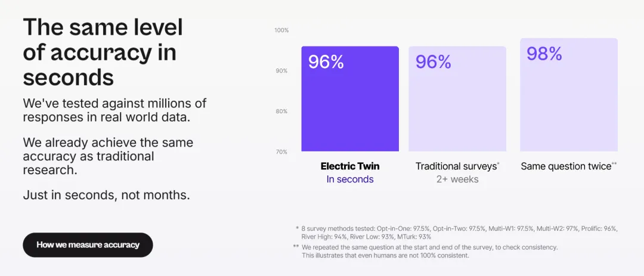
Task: Click the Just in seconds, not months text
Action: tap(106, 195)
